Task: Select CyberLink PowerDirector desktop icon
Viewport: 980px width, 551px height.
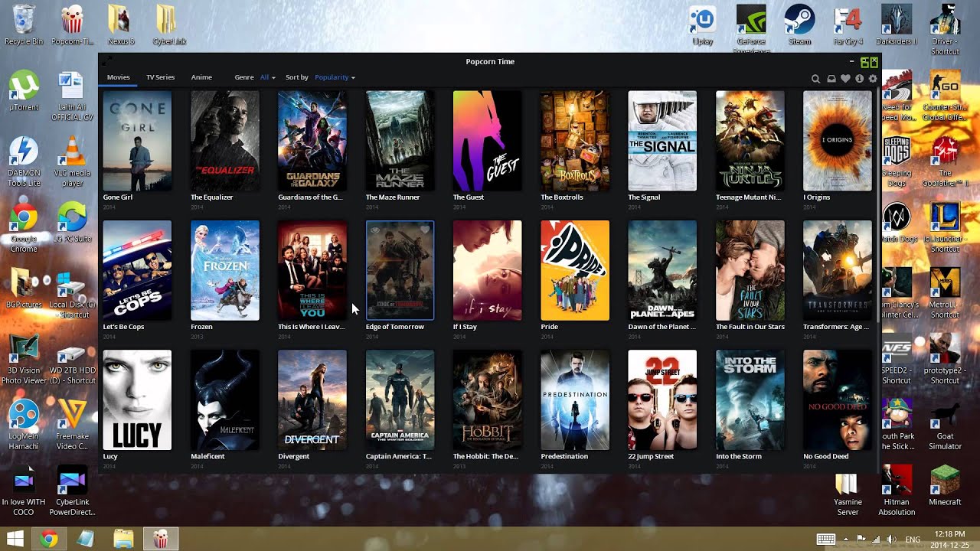Action: point(73,491)
